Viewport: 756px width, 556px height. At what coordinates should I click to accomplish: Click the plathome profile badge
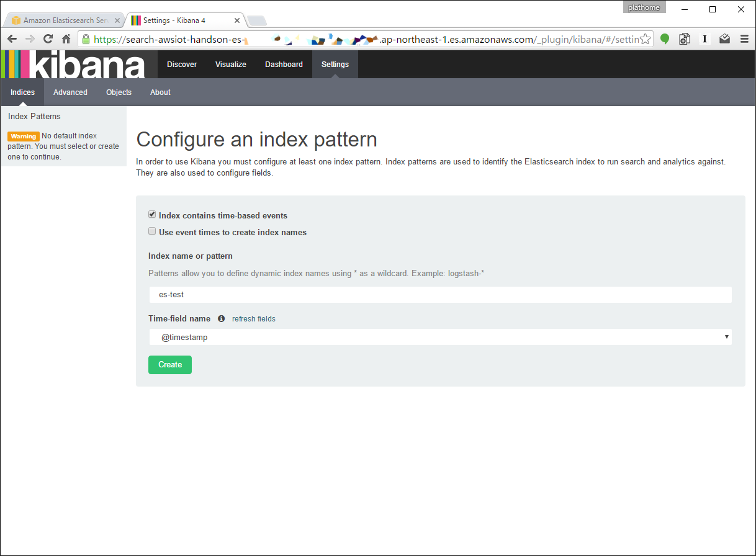pos(645,7)
